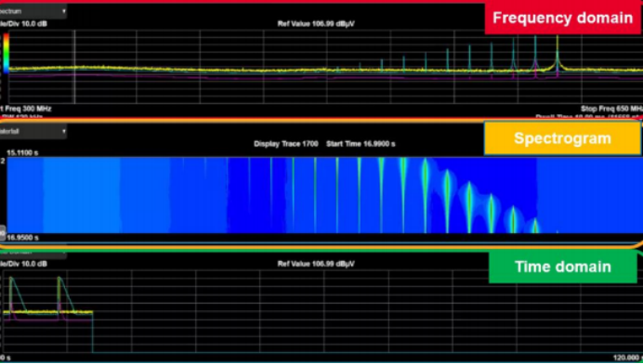Select the green Time domain label
643x364 pixels.
coord(563,266)
